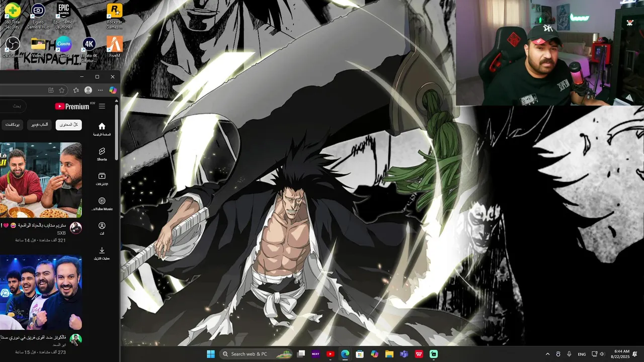Open Downloads in YouTube sidebar
Image resolution: width=644 pixels, height=362 pixels.
102,253
